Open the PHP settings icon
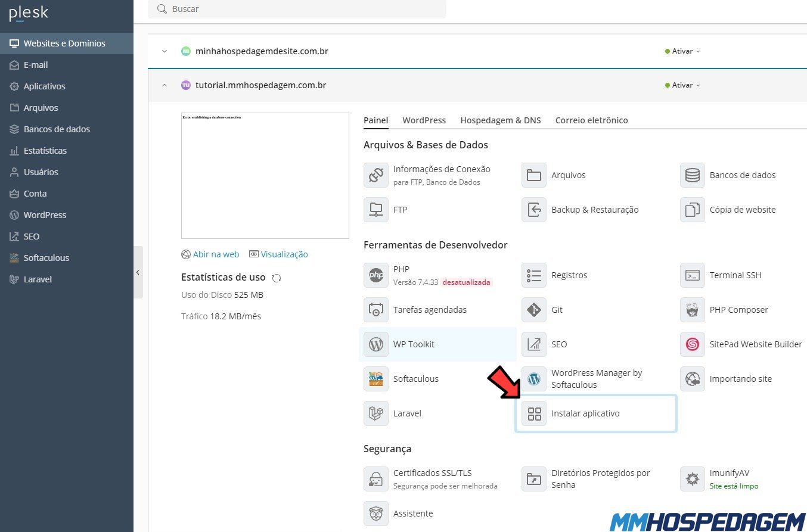Image resolution: width=807 pixels, height=532 pixels. click(375, 275)
